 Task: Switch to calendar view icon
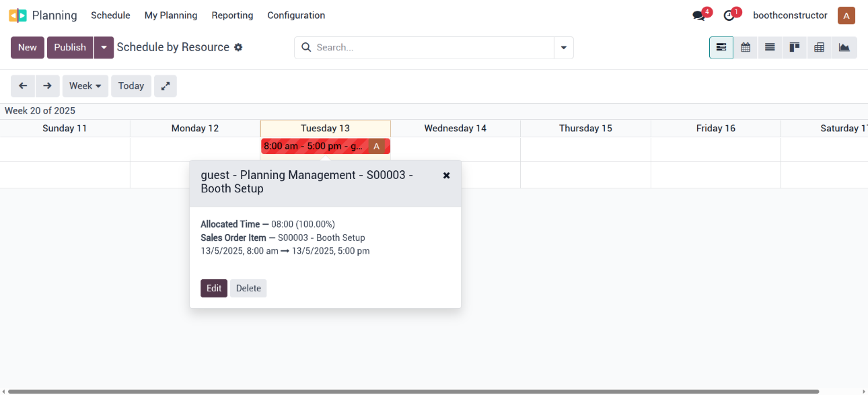click(x=746, y=48)
